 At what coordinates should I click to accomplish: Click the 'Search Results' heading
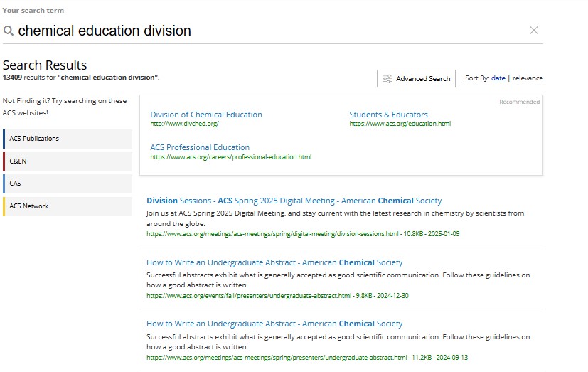(45, 65)
